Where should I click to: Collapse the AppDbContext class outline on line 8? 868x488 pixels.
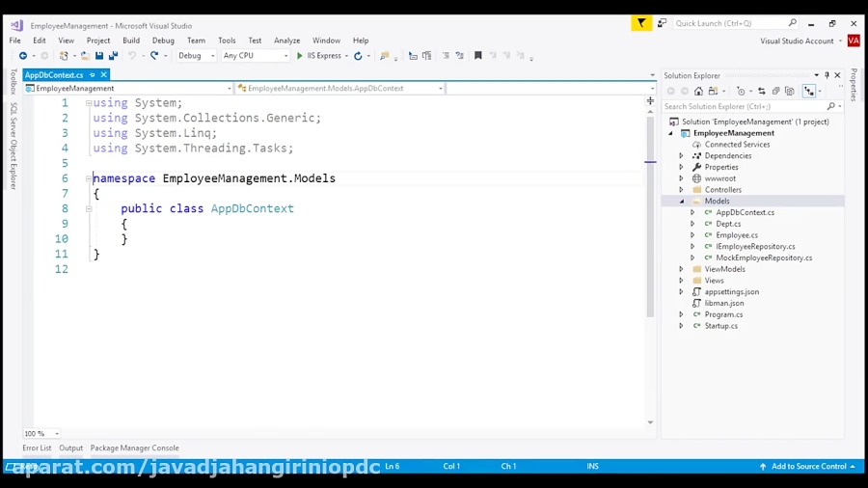click(x=89, y=208)
